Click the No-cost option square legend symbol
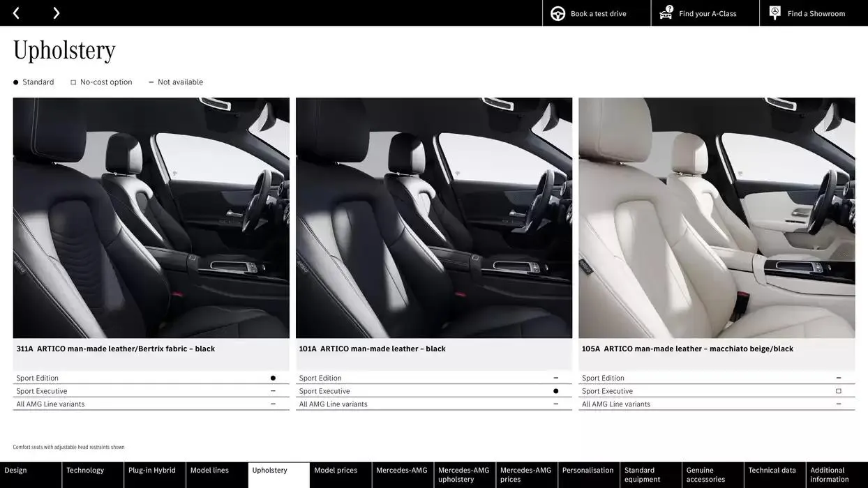 73,82
